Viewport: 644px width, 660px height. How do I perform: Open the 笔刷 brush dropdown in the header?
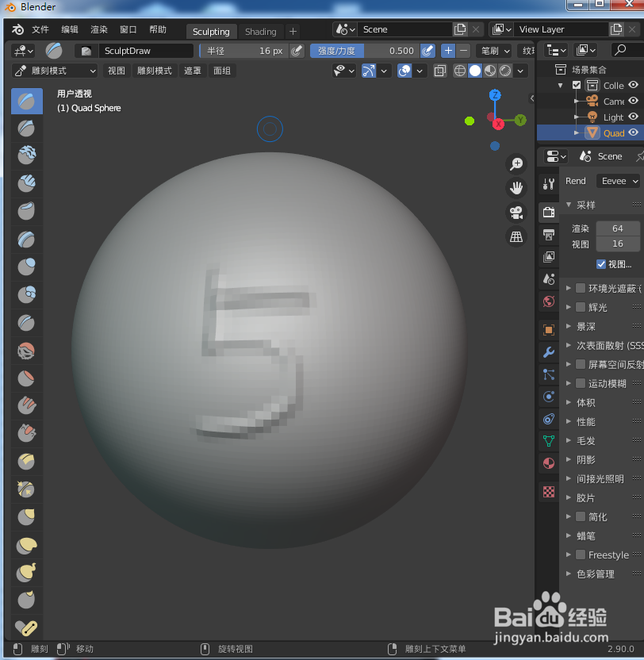[493, 50]
